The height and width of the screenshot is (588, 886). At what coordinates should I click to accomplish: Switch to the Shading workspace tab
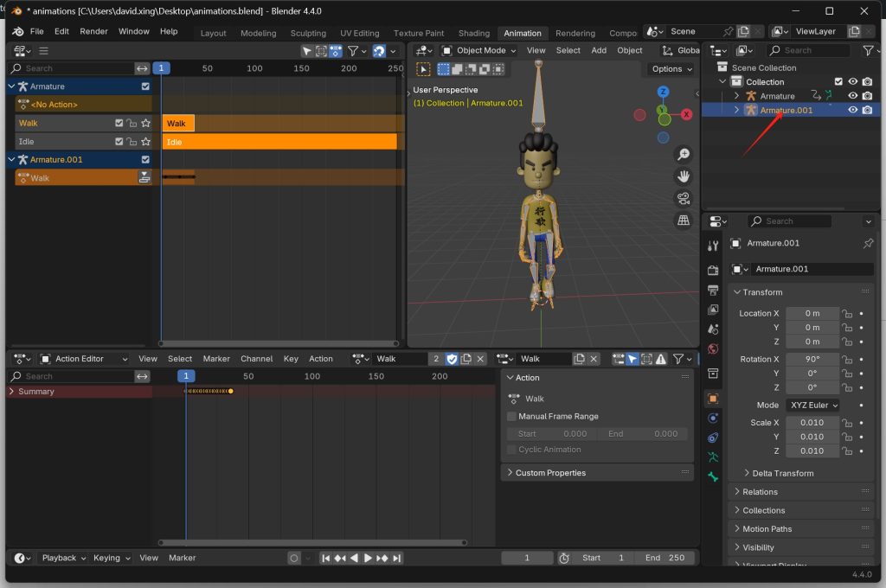pyautogui.click(x=473, y=34)
